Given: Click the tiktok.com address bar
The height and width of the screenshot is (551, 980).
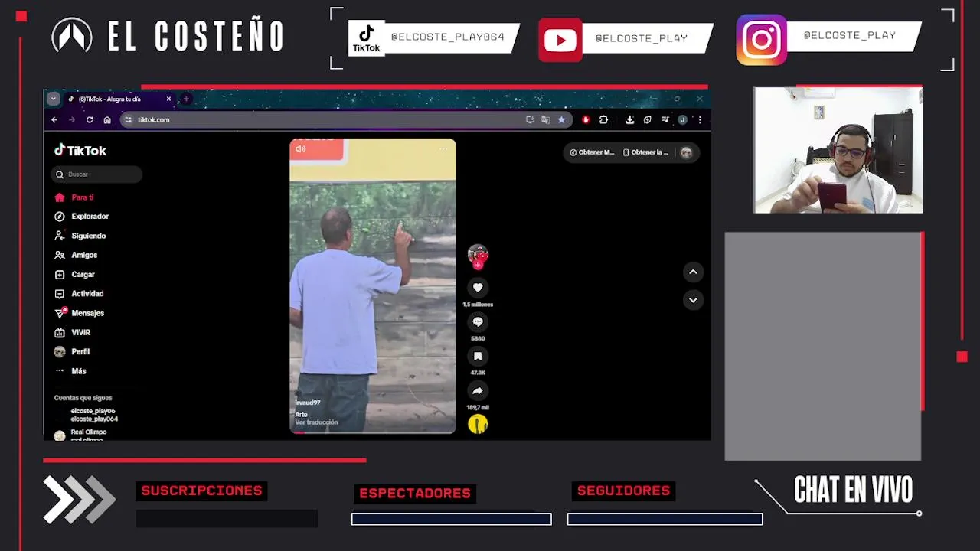Looking at the screenshot, I should pyautogui.click(x=345, y=120).
